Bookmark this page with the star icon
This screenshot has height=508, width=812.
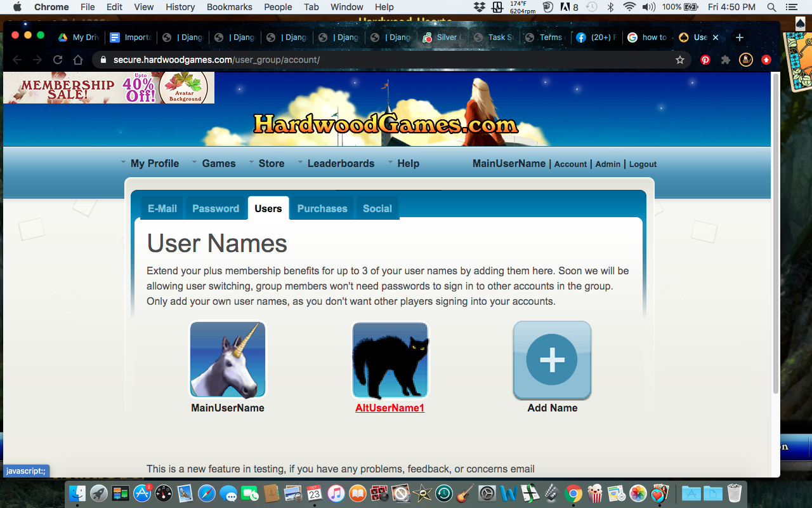680,60
